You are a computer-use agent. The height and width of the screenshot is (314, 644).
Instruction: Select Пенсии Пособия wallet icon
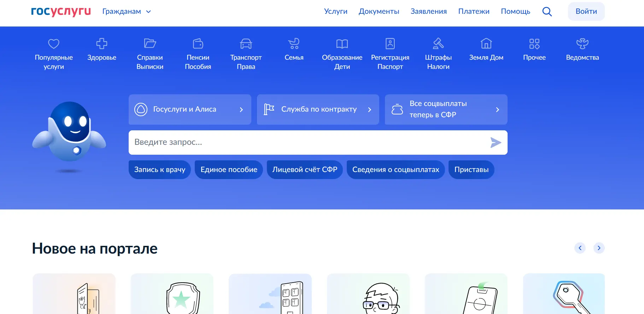pos(198,44)
